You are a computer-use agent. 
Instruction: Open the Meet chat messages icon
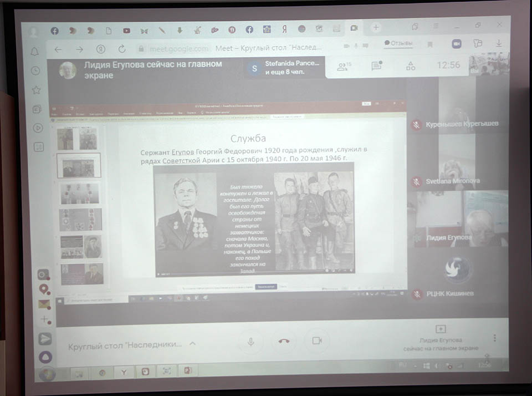tap(377, 66)
